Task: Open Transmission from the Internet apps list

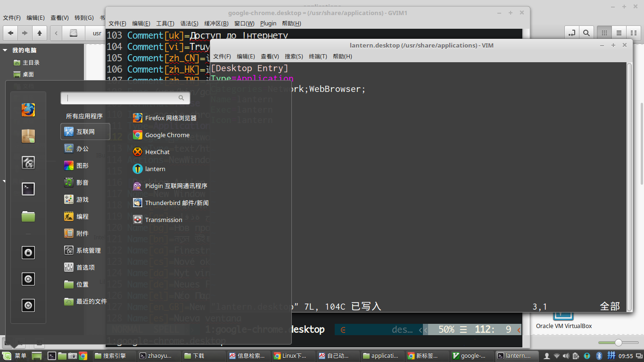Action: pos(163,220)
